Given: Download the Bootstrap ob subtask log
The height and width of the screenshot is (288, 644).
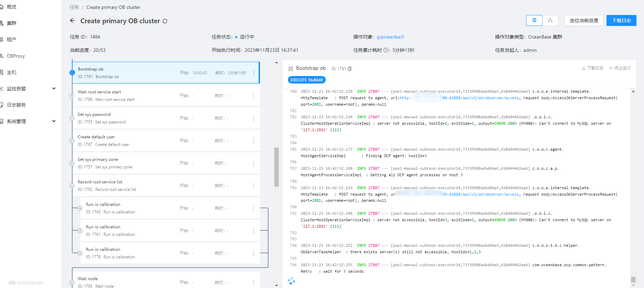Looking at the screenshot, I should pyautogui.click(x=593, y=68).
